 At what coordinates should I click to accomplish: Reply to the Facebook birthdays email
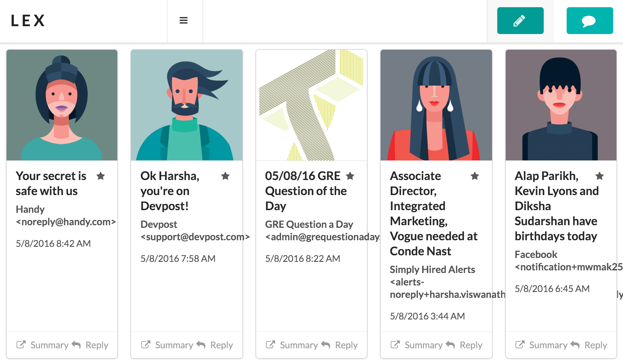589,345
